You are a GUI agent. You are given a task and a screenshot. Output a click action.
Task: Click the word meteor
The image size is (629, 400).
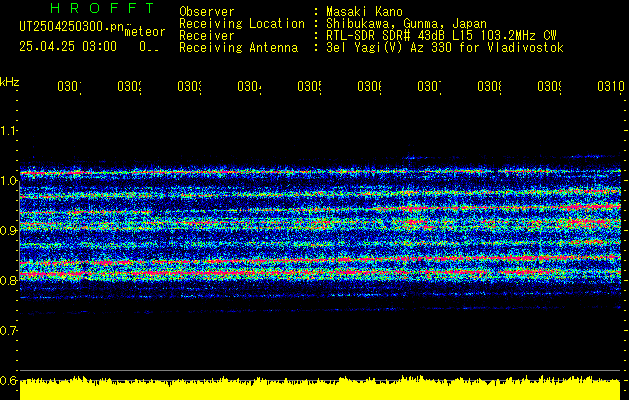pyautogui.click(x=145, y=32)
